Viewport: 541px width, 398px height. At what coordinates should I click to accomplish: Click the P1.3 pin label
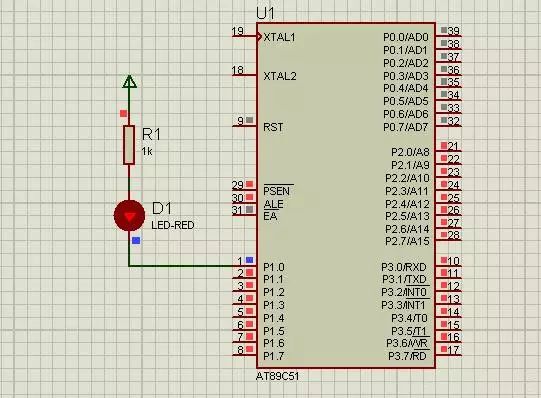point(274,305)
